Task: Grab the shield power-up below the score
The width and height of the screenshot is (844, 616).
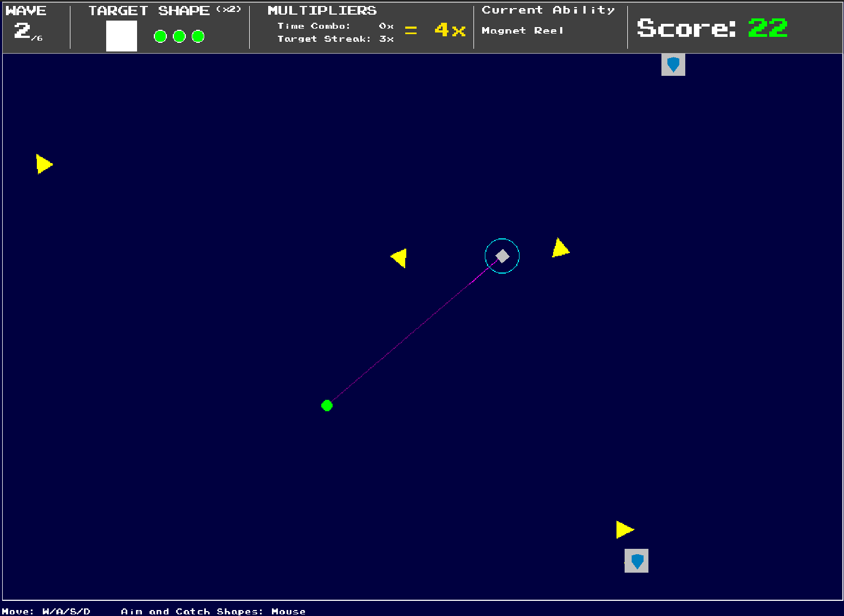Action: 673,64
